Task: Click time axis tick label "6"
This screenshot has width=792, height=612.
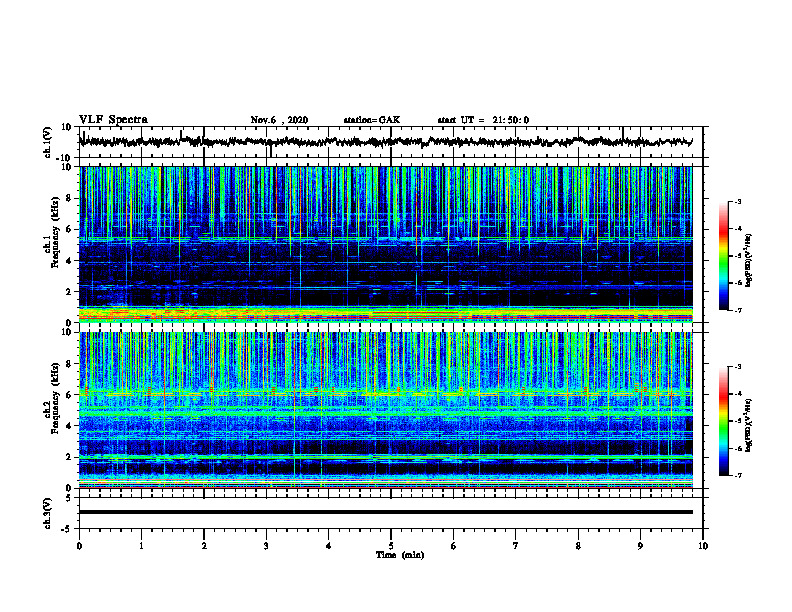Action: point(454,546)
